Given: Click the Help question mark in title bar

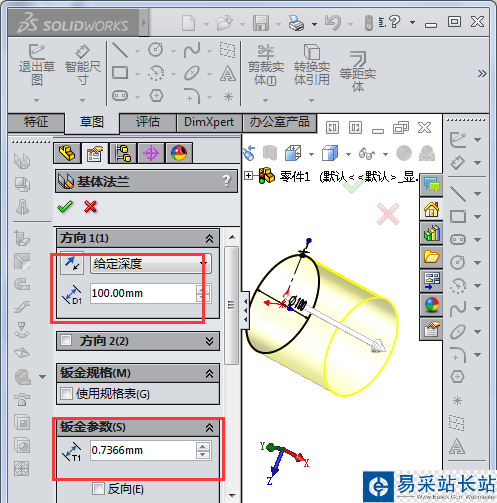Looking at the screenshot, I should coord(395,22).
